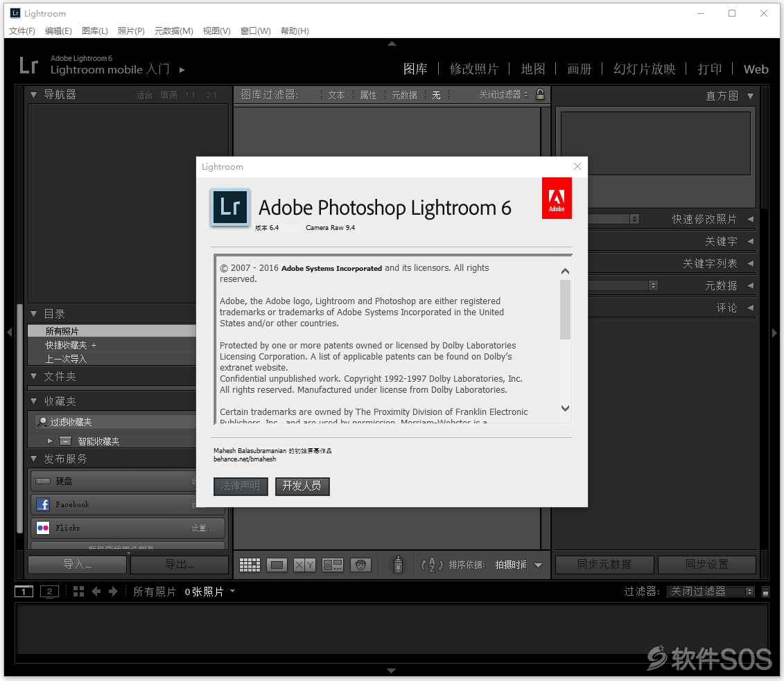Toggle filter switch at filmstrip right
Viewport: 784px width, 681px height.
click(765, 592)
